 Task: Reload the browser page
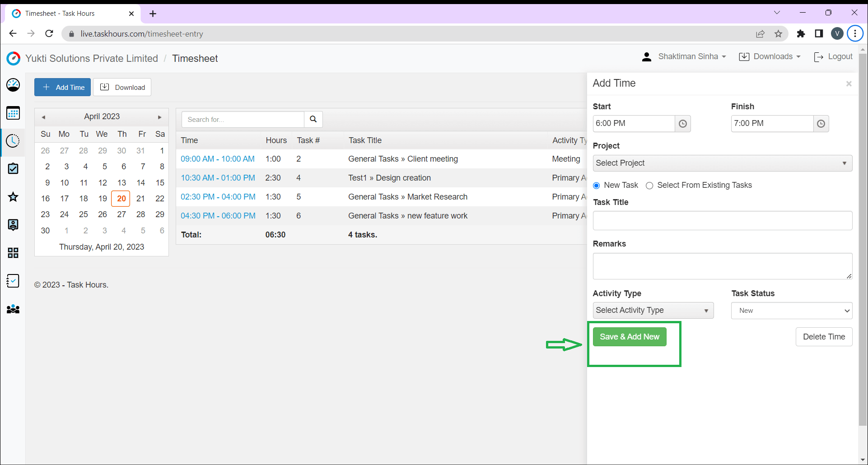pos(49,33)
